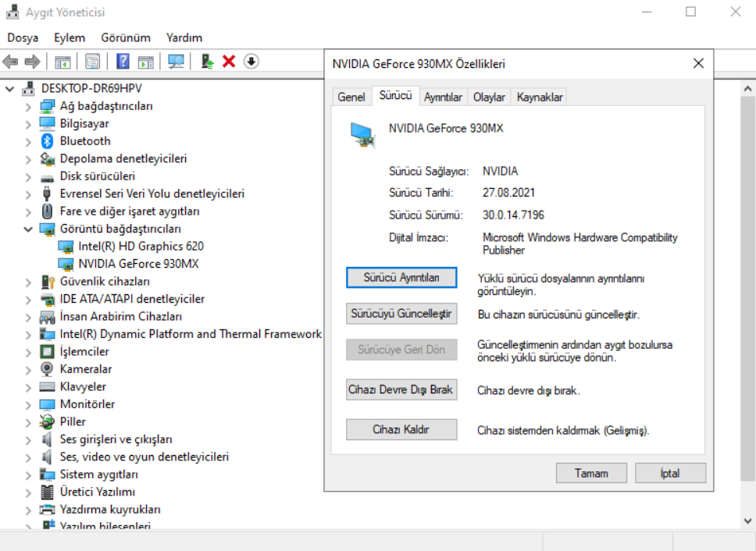Close the NVIDIA GeForce 930MX Özellikleri dialog

tap(698, 63)
